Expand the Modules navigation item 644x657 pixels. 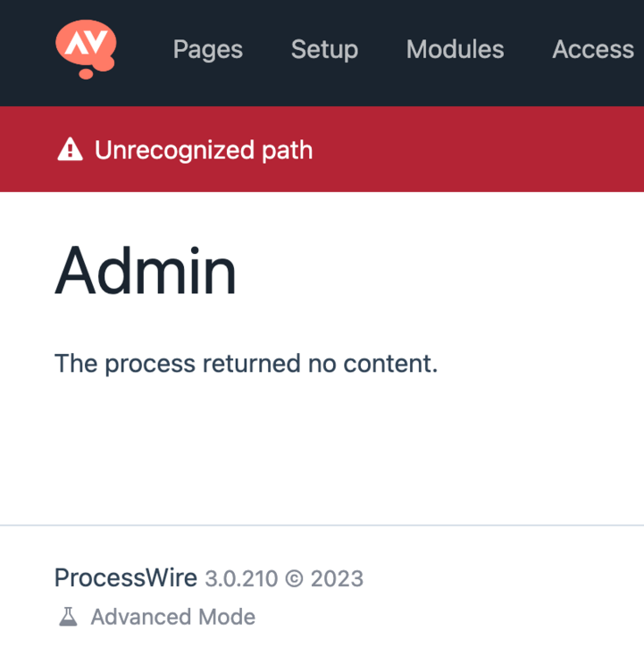455,49
